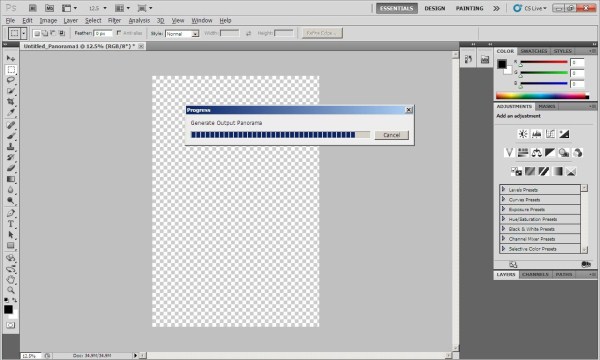Select the Move tool
The width and height of the screenshot is (600, 360).
[11, 58]
